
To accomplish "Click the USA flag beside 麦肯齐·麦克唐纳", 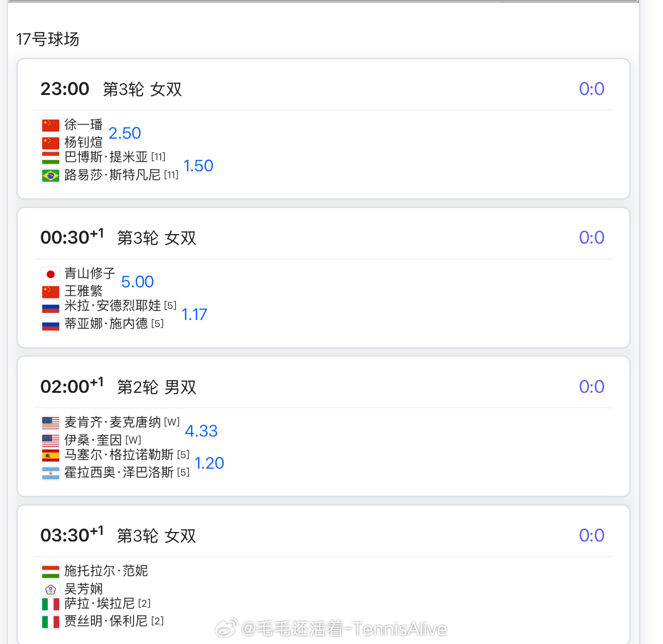I will (50, 422).
